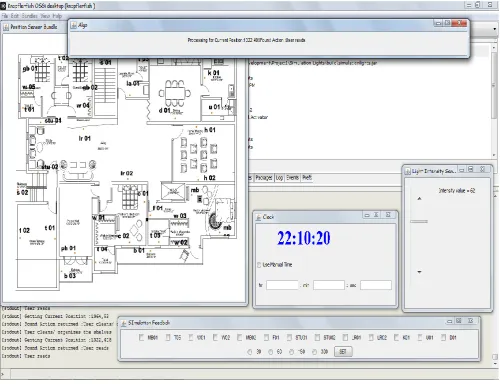Click the light intensity slider handle

coord(419,222)
